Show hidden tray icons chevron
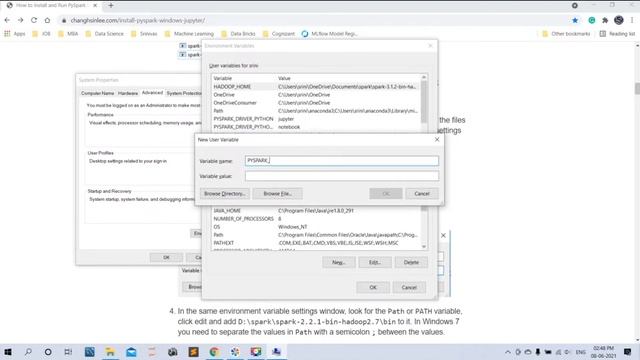Screen dimensions: 640x360 tap(508, 352)
